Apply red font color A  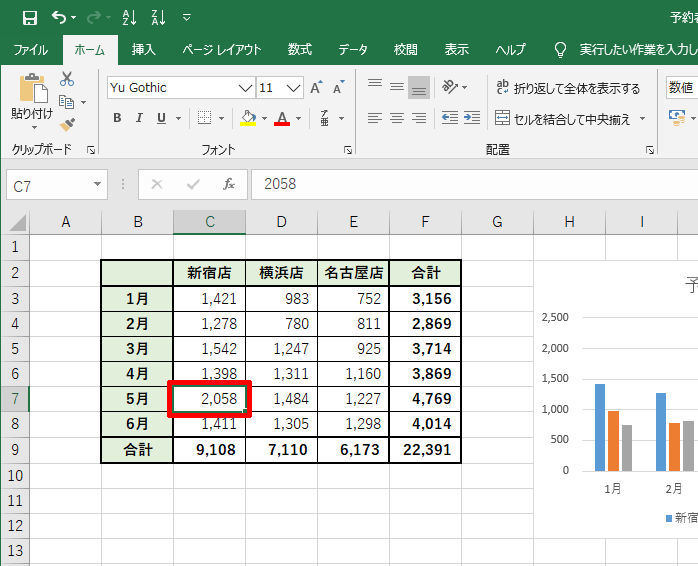282,118
